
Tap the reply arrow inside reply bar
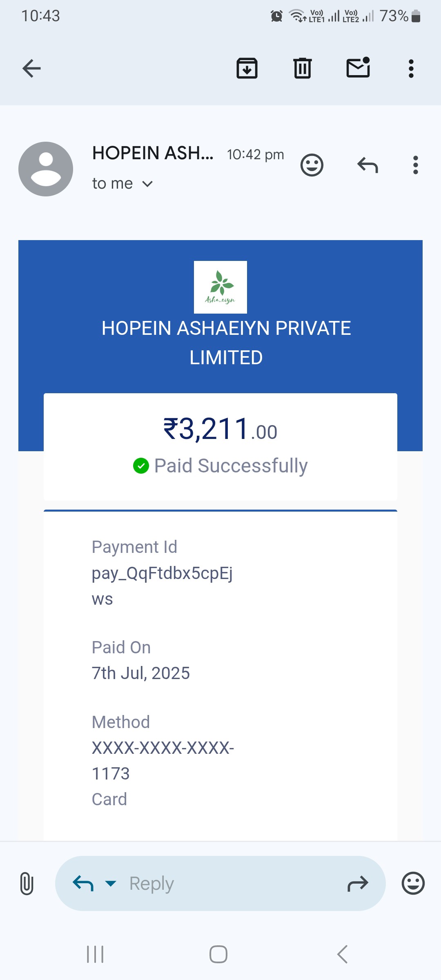click(83, 883)
